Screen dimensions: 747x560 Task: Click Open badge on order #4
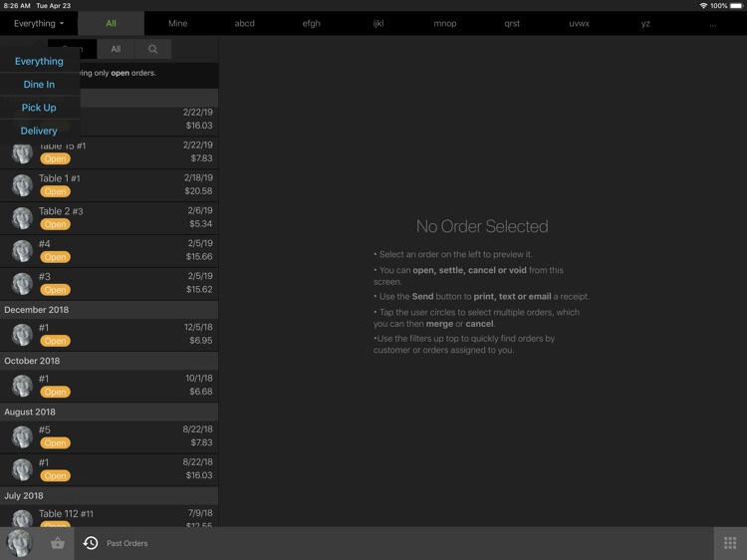[55, 257]
